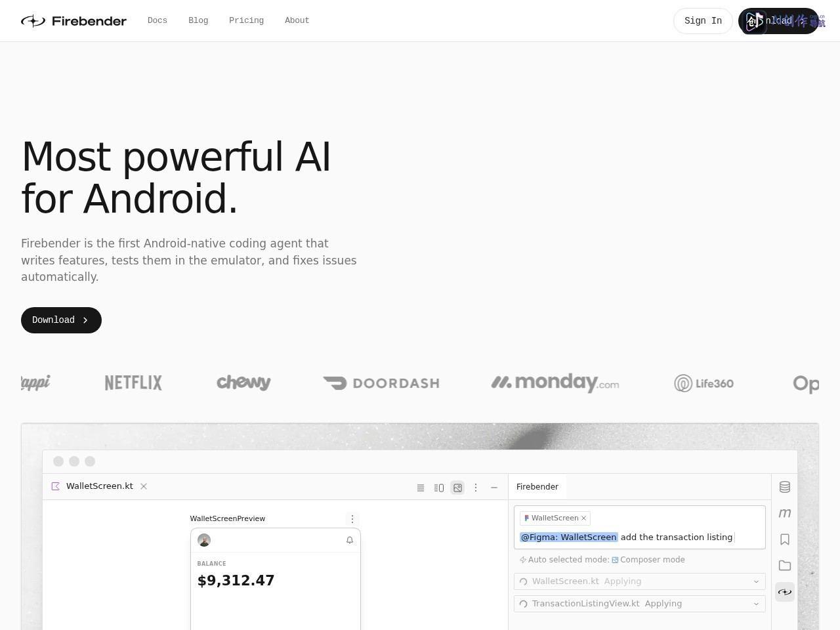Close the WalletScreen.kt tab

point(144,486)
